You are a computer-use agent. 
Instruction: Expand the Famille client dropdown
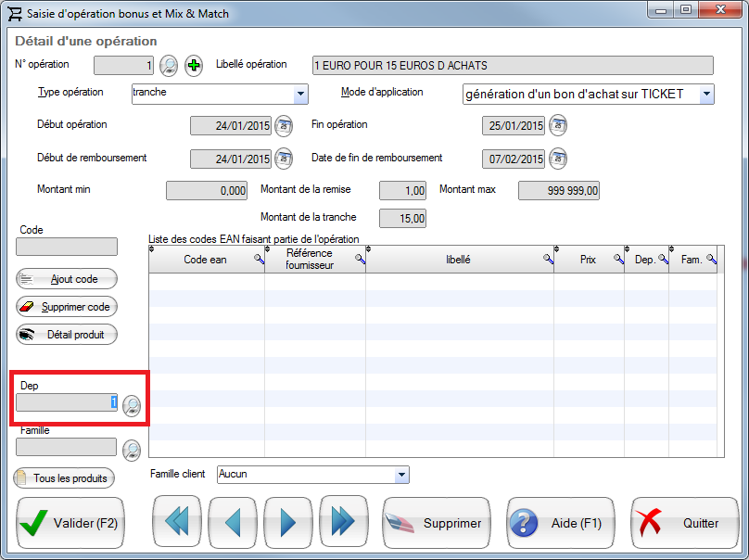point(401,475)
